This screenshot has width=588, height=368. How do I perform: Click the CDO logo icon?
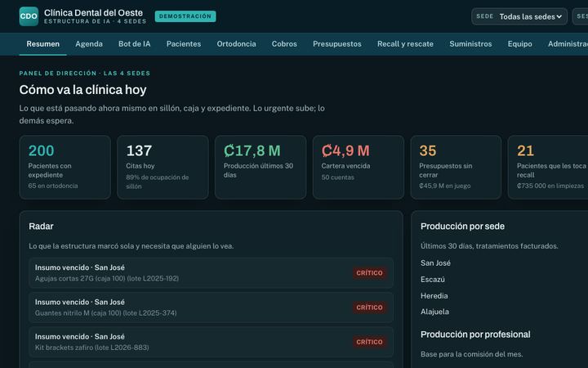pyautogui.click(x=29, y=16)
